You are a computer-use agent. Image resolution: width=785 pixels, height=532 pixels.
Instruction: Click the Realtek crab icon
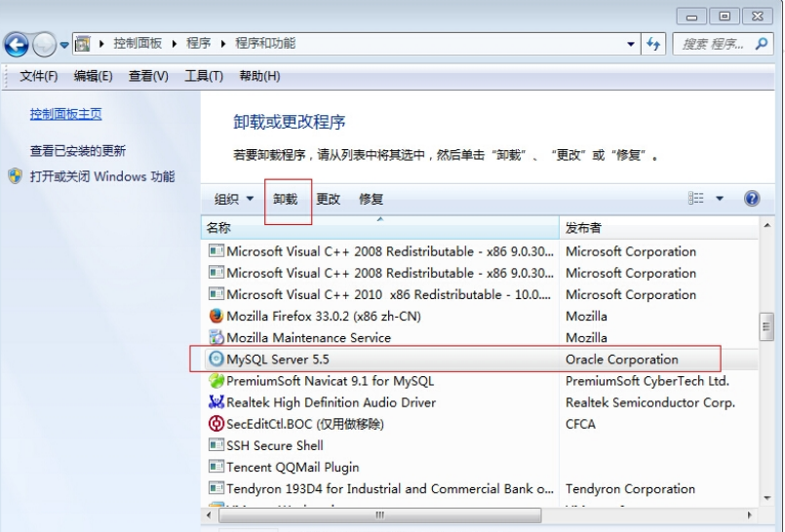tap(216, 402)
